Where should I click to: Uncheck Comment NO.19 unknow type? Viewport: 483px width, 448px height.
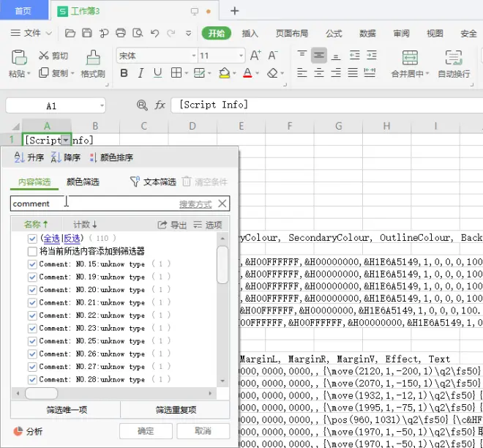pyautogui.click(x=32, y=277)
